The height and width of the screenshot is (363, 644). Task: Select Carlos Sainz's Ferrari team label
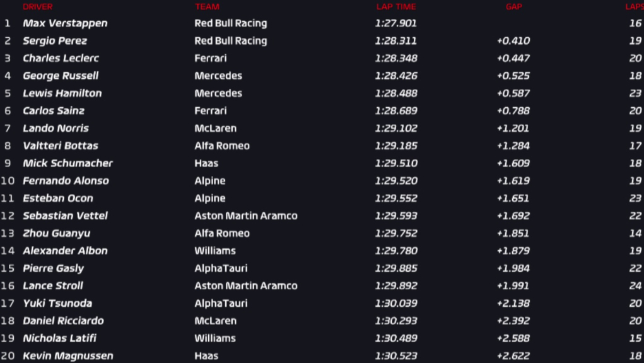[x=210, y=111]
